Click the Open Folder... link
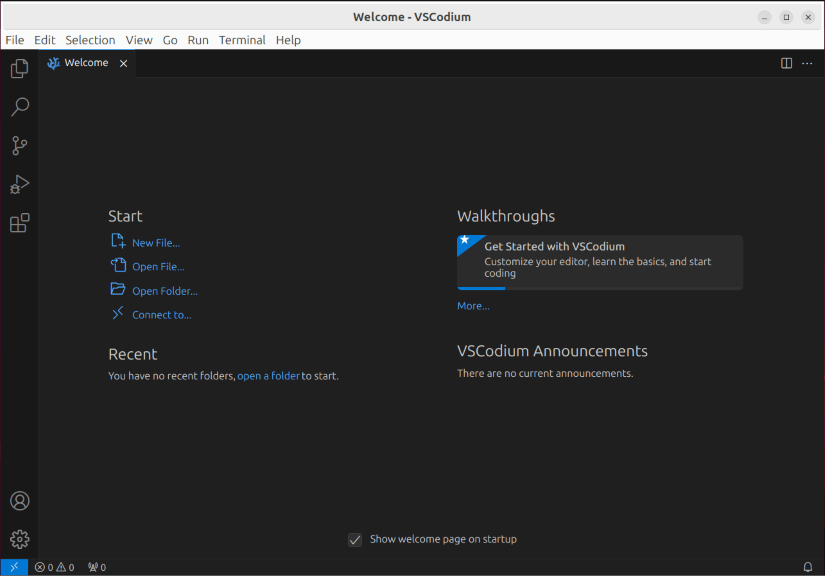The image size is (825, 576). [165, 291]
